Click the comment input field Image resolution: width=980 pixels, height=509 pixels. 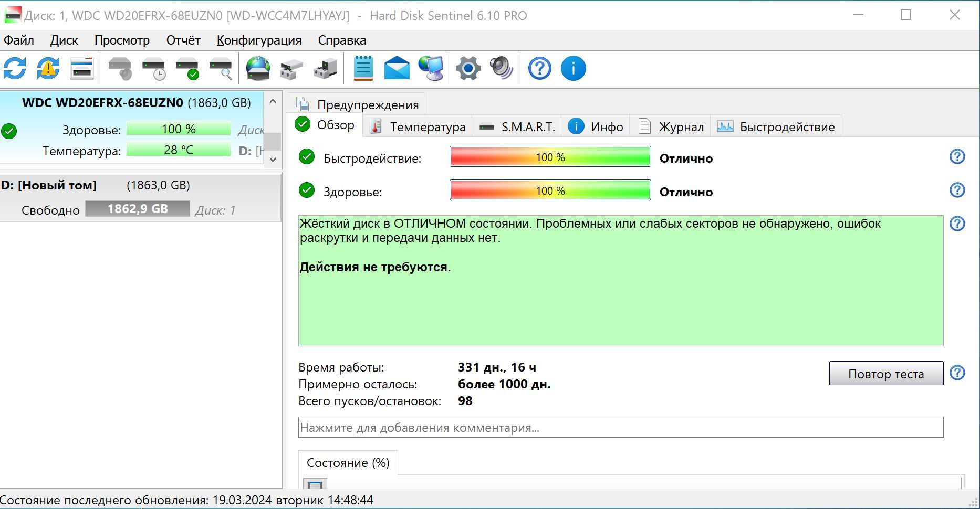click(621, 427)
